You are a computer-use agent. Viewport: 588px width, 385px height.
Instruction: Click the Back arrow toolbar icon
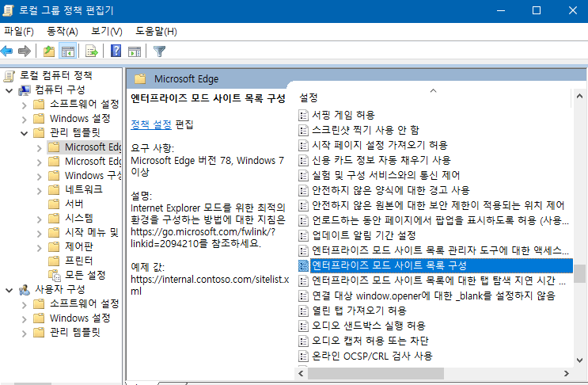7,51
